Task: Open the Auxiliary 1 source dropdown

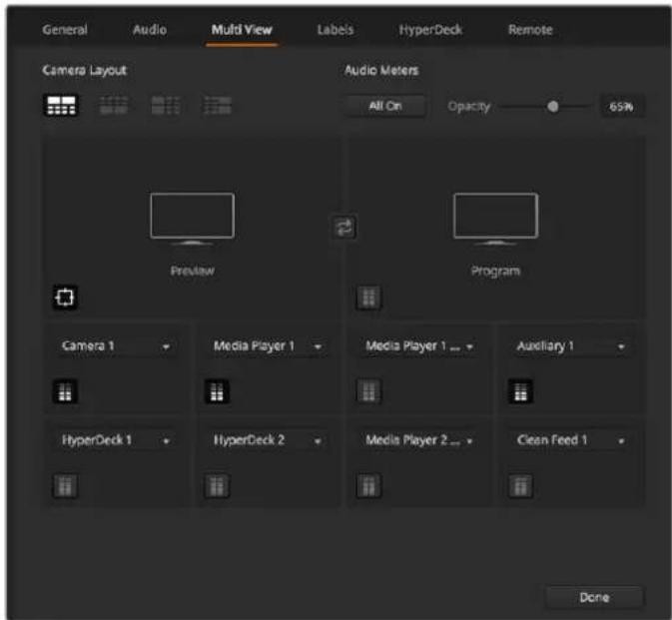Action: (570, 345)
